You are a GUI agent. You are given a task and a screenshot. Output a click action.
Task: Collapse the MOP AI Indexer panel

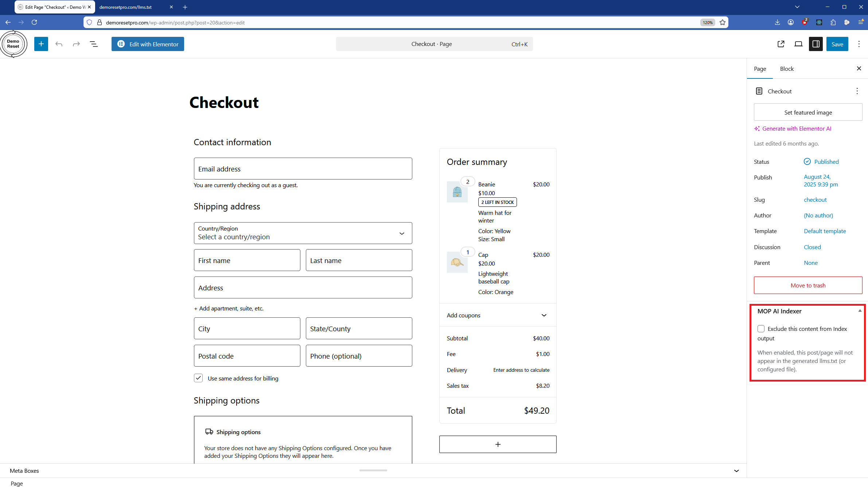[860, 311]
